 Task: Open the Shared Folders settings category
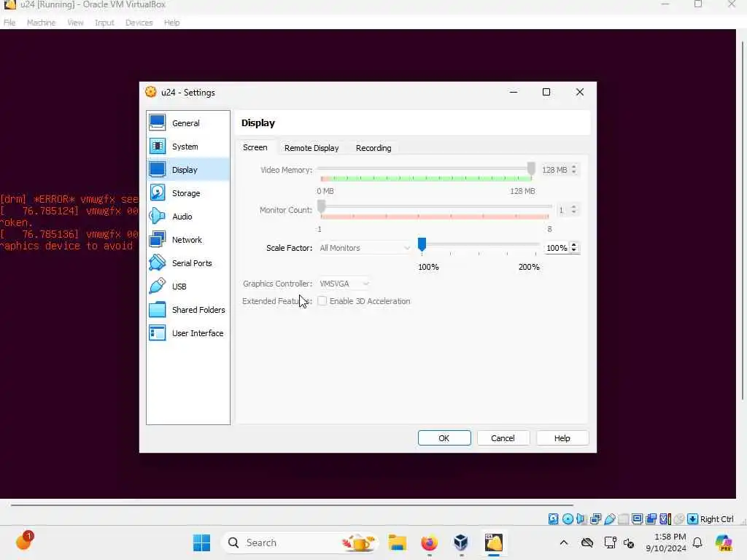[188, 309]
